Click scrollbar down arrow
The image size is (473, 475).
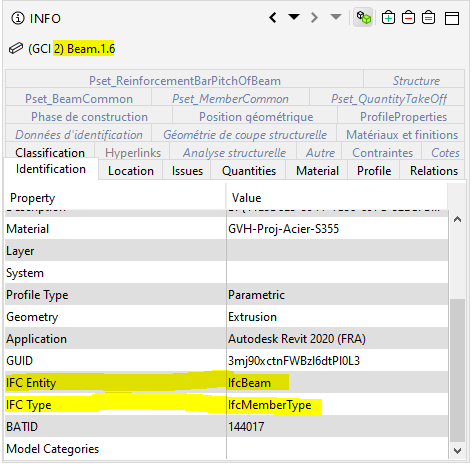point(457,451)
